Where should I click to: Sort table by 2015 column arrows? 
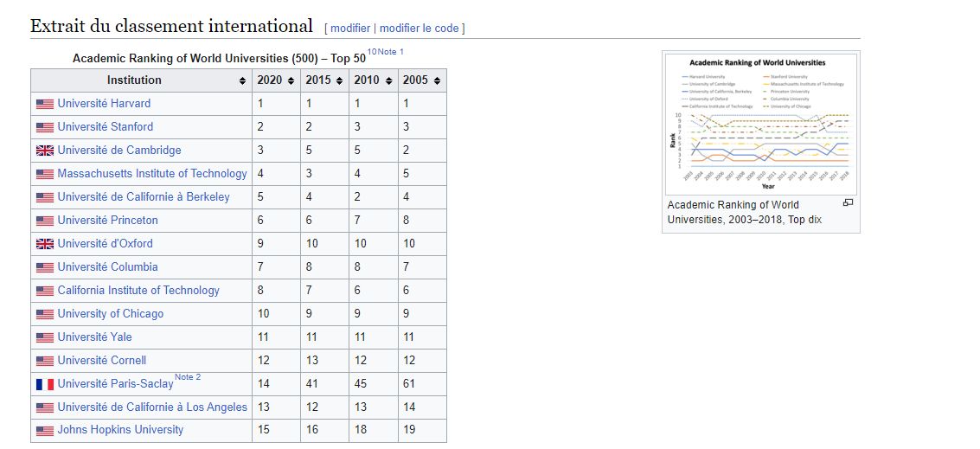coord(339,80)
